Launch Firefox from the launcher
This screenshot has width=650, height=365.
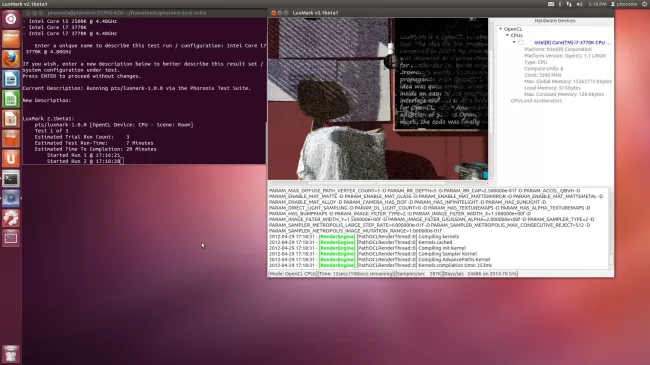[x=11, y=58]
